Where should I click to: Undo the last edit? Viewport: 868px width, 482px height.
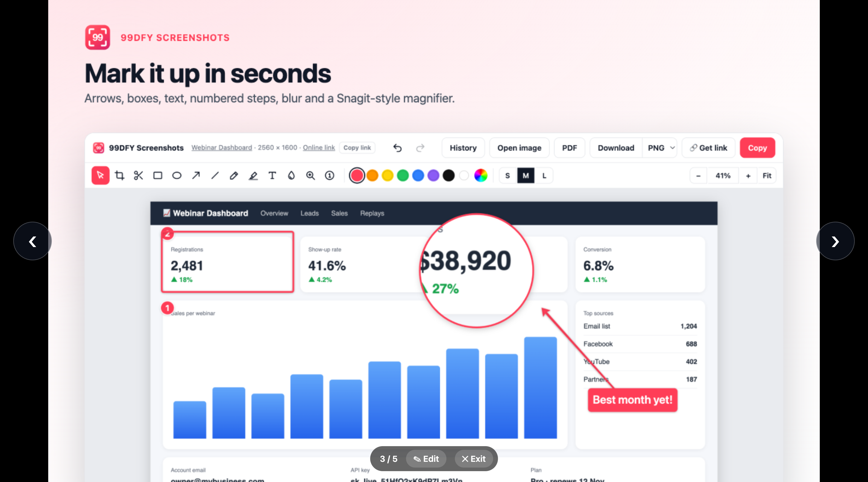click(x=398, y=148)
